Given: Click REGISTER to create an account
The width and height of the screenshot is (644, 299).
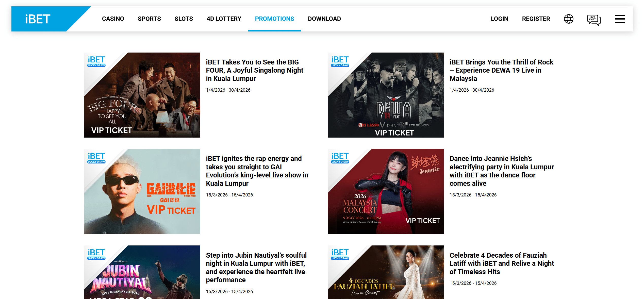Looking at the screenshot, I should pyautogui.click(x=536, y=19).
